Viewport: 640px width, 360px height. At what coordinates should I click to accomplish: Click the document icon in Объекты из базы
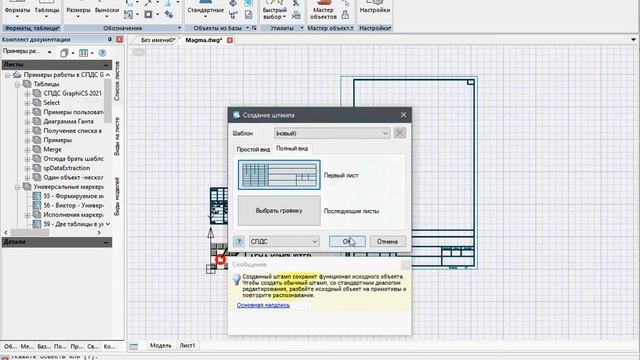coord(249,15)
